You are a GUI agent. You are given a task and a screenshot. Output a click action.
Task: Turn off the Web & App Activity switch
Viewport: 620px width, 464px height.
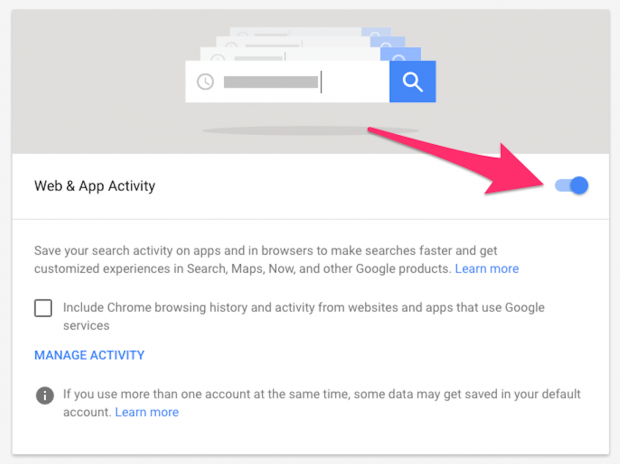[571, 185]
